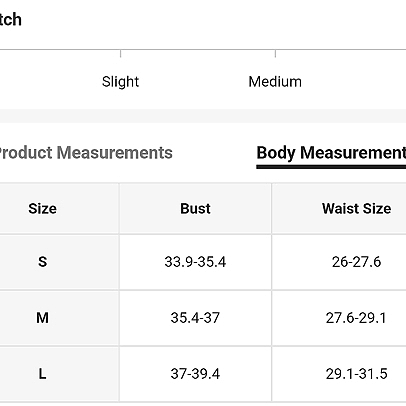The width and height of the screenshot is (406, 406).
Task: Click the stretch scale line
Action: click(x=203, y=50)
